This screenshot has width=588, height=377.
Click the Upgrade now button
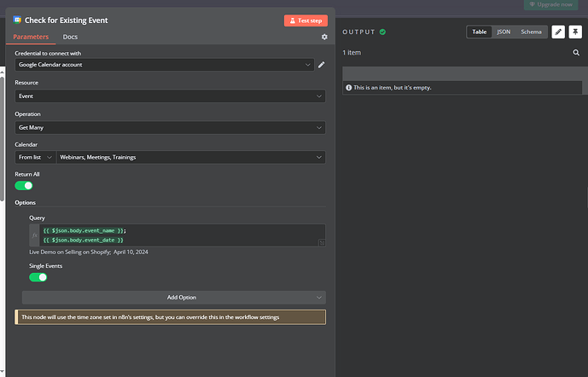pyautogui.click(x=550, y=4)
